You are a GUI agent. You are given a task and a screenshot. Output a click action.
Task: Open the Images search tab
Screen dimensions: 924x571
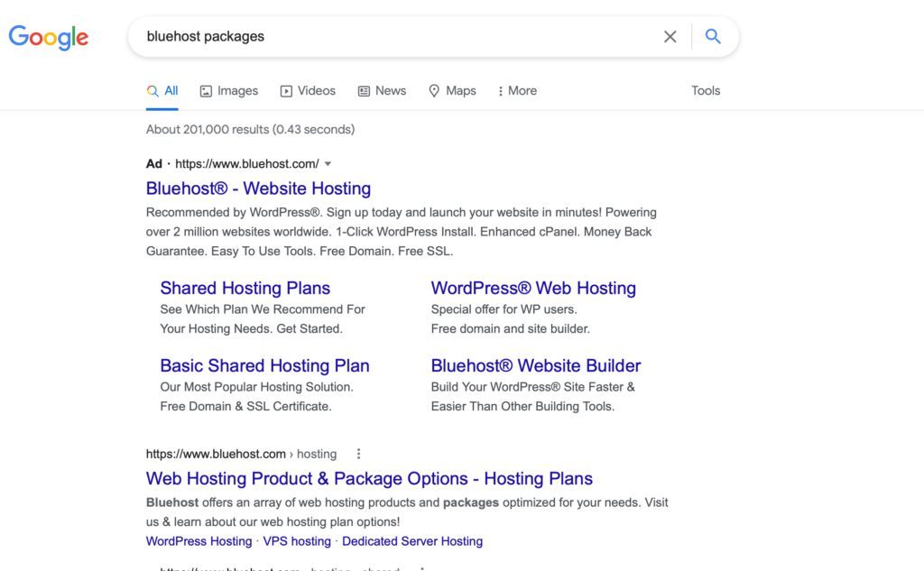pos(229,91)
